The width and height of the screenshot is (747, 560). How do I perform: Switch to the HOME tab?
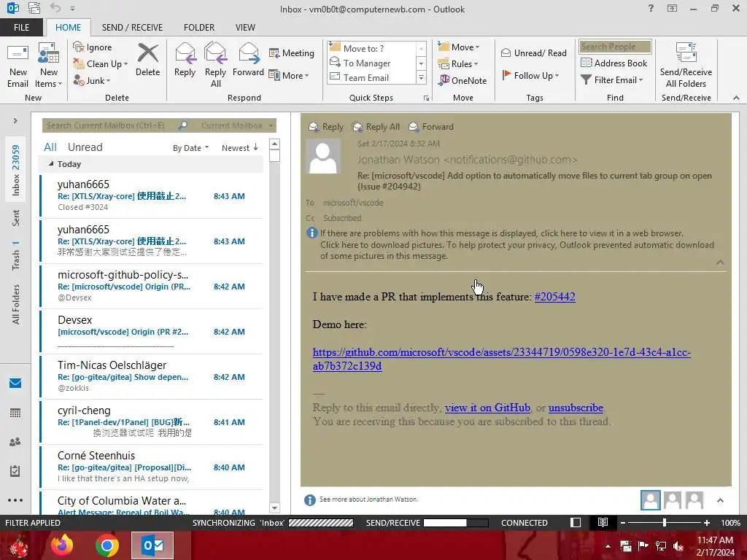click(68, 28)
